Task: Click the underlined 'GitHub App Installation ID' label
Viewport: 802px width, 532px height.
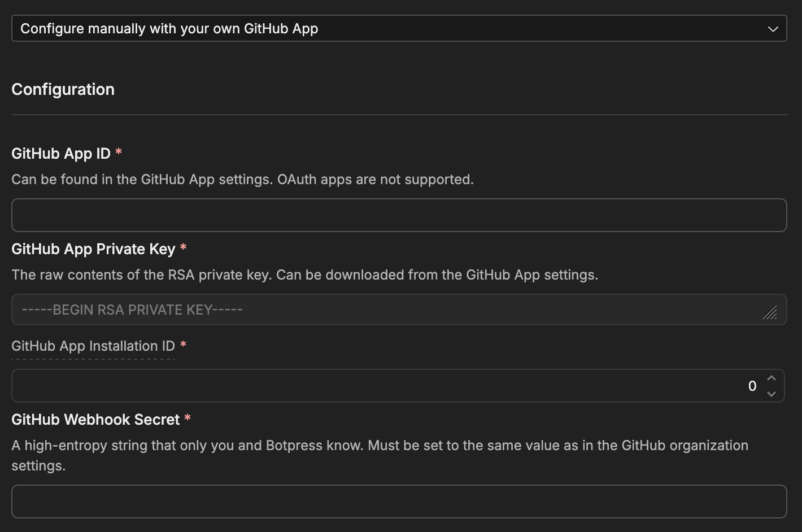Action: (93, 346)
